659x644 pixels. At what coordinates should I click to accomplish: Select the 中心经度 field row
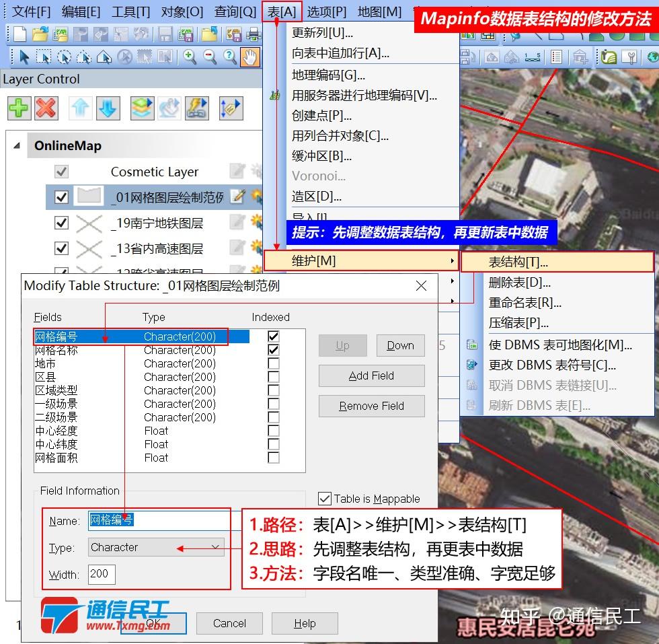(x=142, y=431)
